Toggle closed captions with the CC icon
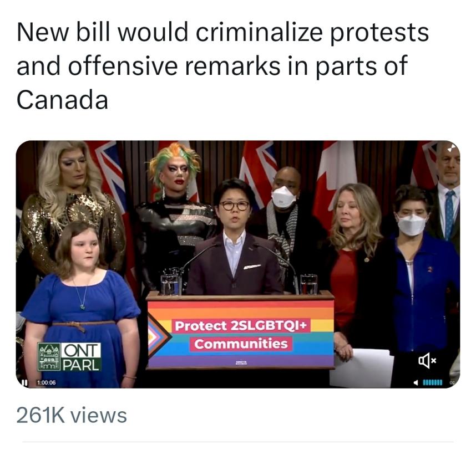This screenshot has height=450, width=476. coord(452,383)
